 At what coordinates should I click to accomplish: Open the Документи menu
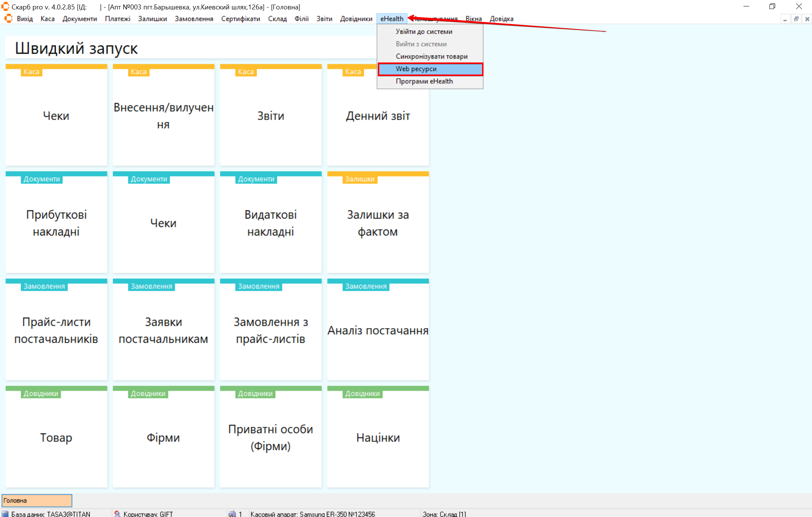(79, 19)
